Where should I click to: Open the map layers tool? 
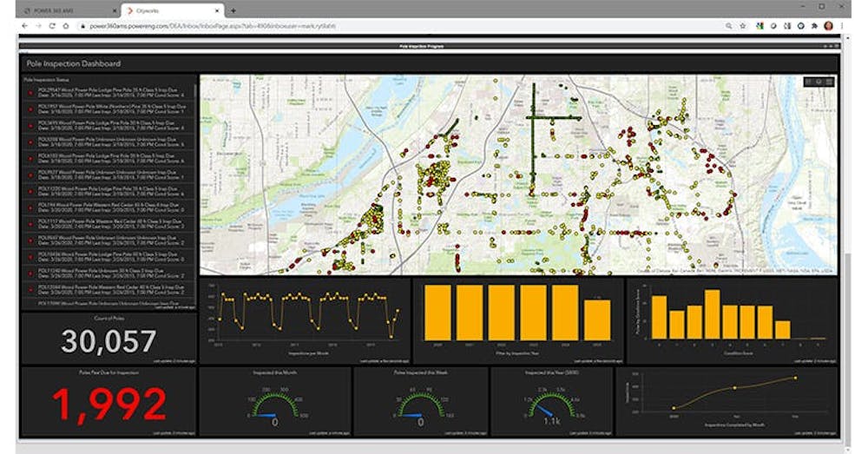click(x=819, y=82)
